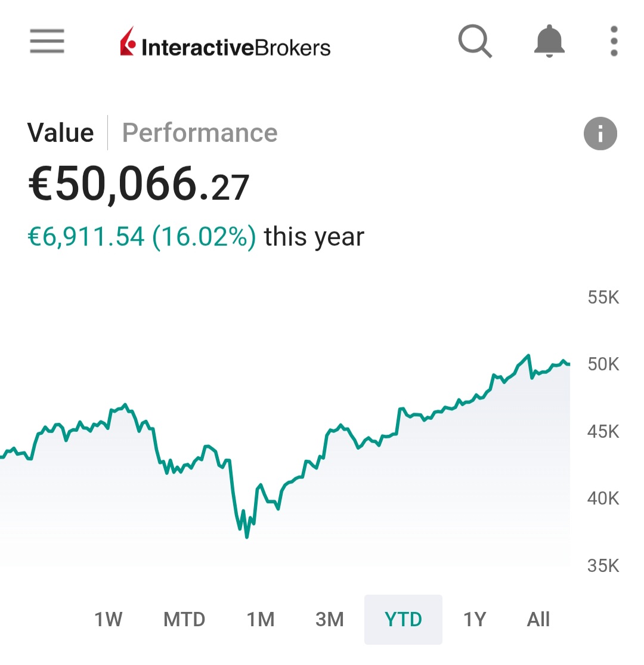Open notifications with the bell icon
The image size is (644, 665).
549,42
